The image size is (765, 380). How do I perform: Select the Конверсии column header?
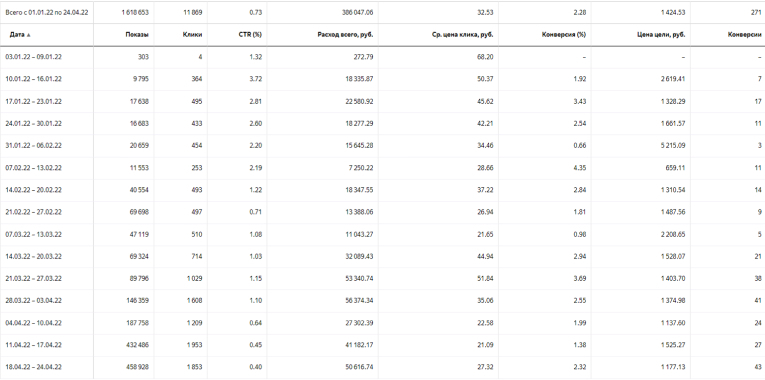coord(744,35)
